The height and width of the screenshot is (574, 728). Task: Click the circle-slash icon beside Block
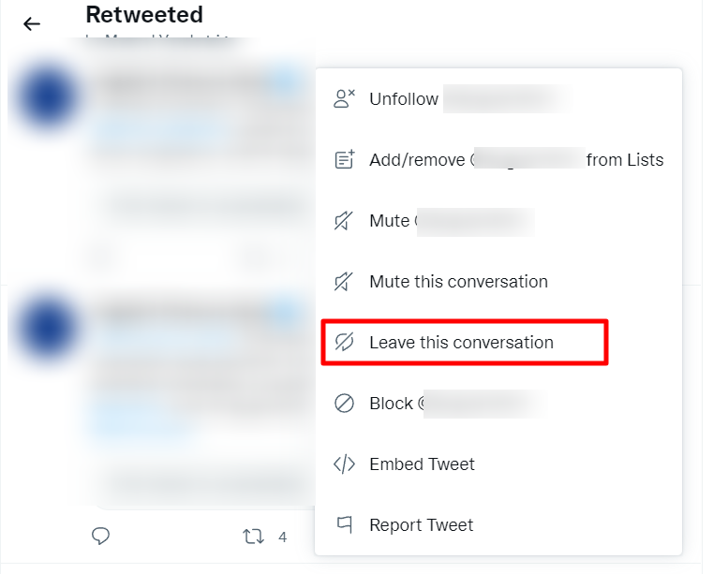[x=345, y=404]
